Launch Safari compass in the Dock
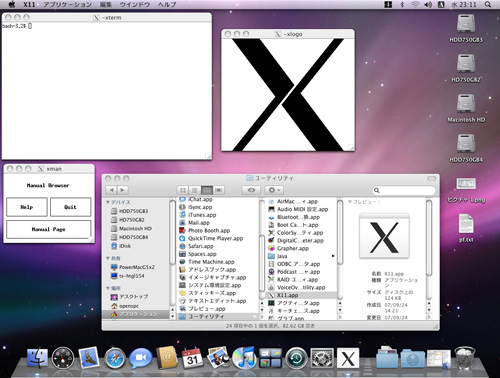Viewport: 500px width, 378px height. coord(115,359)
